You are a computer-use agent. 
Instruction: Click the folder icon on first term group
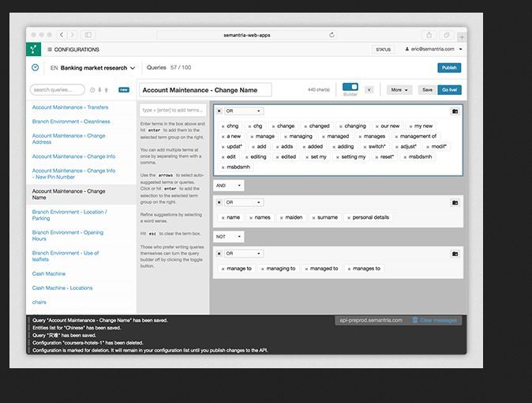click(455, 111)
